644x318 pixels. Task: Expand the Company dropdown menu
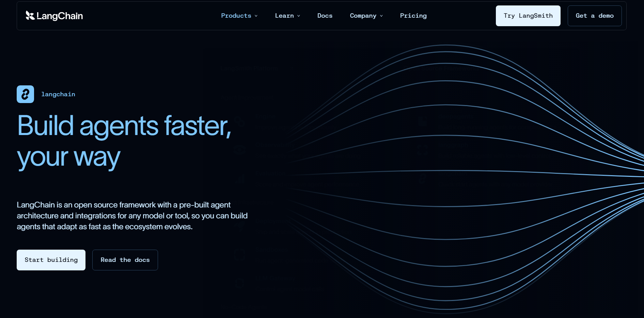pyautogui.click(x=366, y=16)
